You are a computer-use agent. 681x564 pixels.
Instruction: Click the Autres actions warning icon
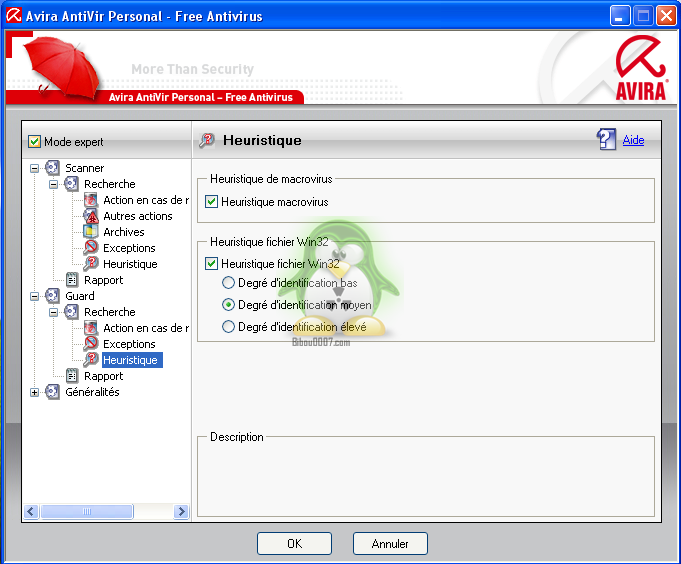click(x=90, y=216)
